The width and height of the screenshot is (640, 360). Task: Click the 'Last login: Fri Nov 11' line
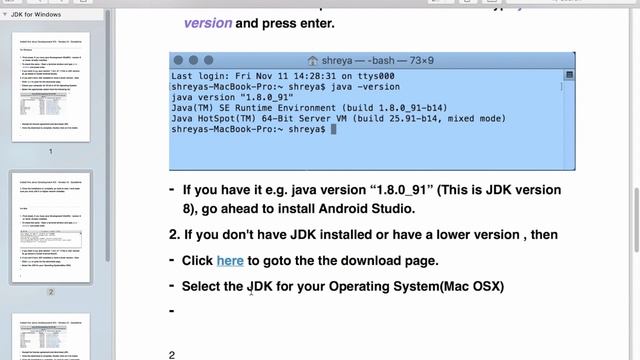tap(283, 76)
